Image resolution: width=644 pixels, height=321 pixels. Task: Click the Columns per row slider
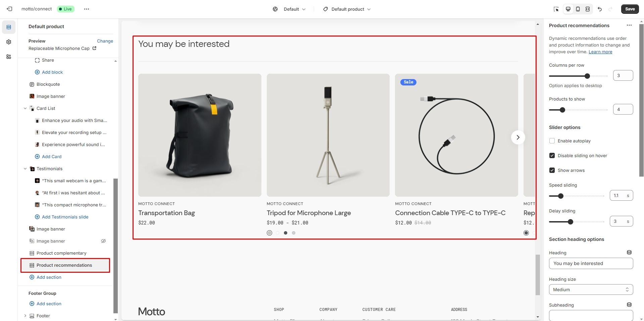pos(578,76)
